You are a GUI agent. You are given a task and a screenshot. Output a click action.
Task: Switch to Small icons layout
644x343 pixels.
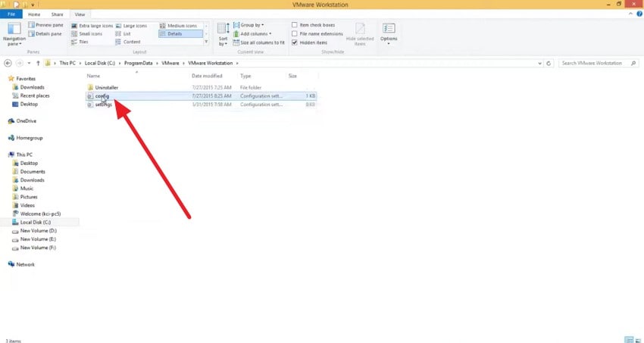click(x=86, y=33)
